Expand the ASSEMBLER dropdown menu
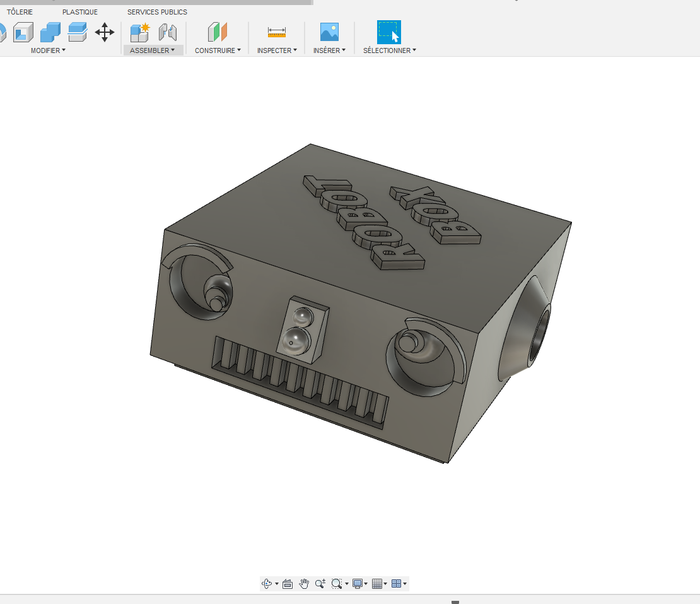The width and height of the screenshot is (700, 604). click(152, 50)
